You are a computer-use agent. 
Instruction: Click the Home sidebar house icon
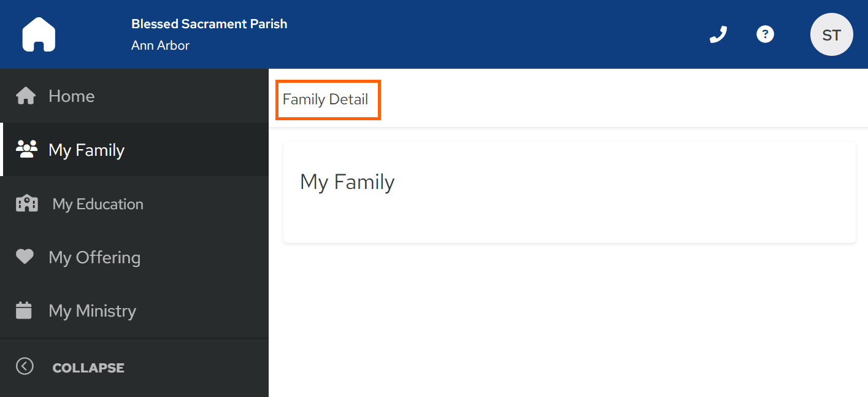25,96
